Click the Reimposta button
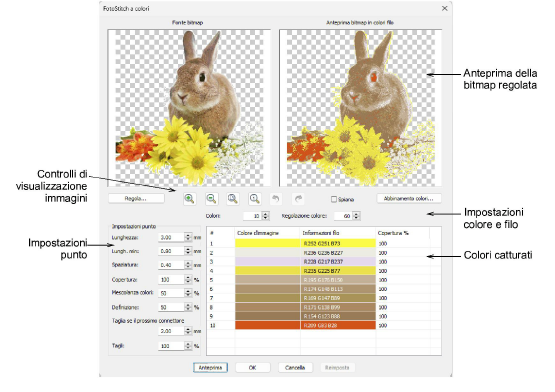Screen dimensions: 555x392 click(x=337, y=368)
